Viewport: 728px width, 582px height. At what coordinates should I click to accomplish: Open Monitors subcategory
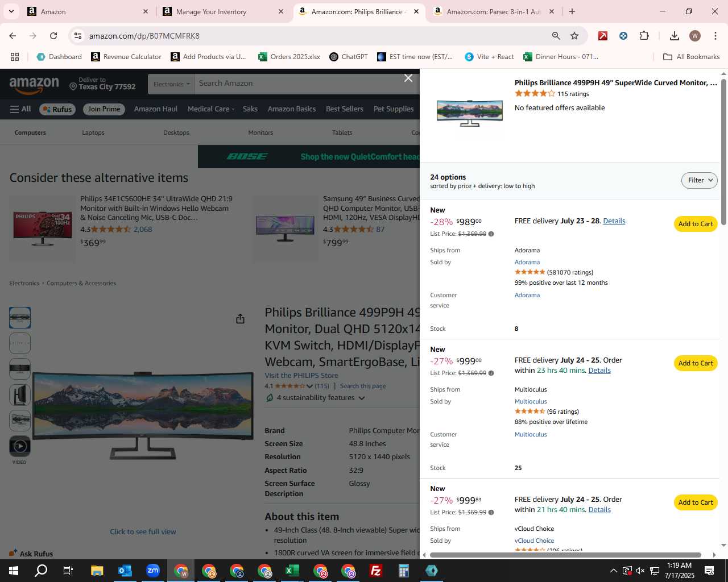(260, 132)
